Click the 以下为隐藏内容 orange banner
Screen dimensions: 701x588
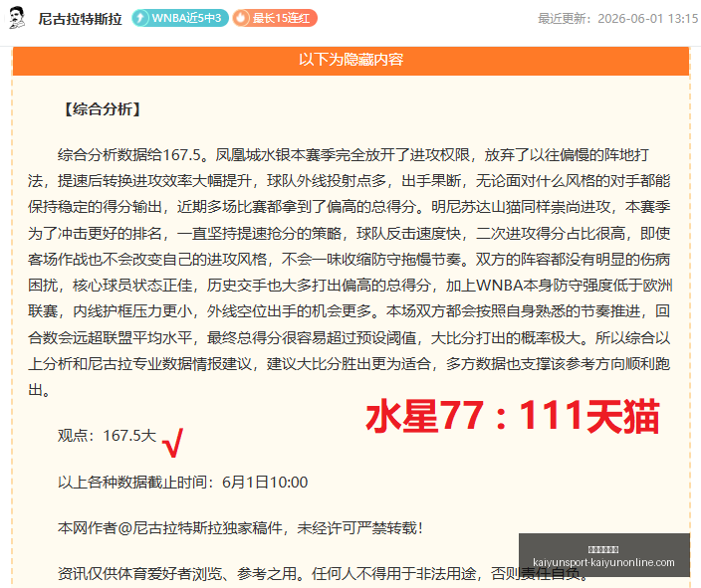[x=350, y=61]
